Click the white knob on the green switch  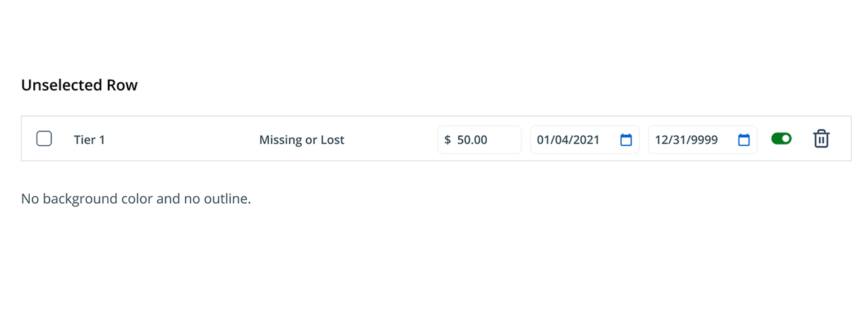(x=786, y=139)
